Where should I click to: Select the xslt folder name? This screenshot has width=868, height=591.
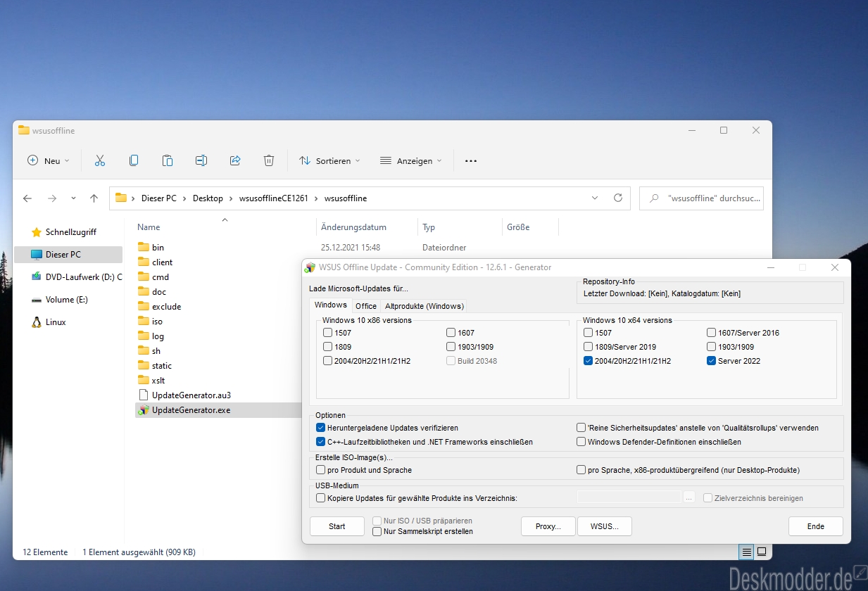pyautogui.click(x=158, y=380)
